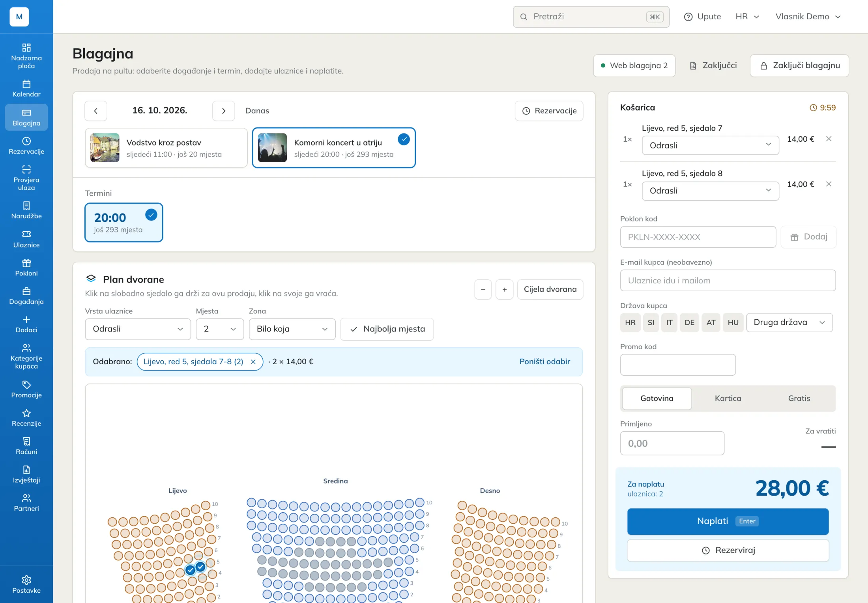Open Provjera ulaza scanner page
This screenshot has height=603, width=868.
(x=26, y=178)
